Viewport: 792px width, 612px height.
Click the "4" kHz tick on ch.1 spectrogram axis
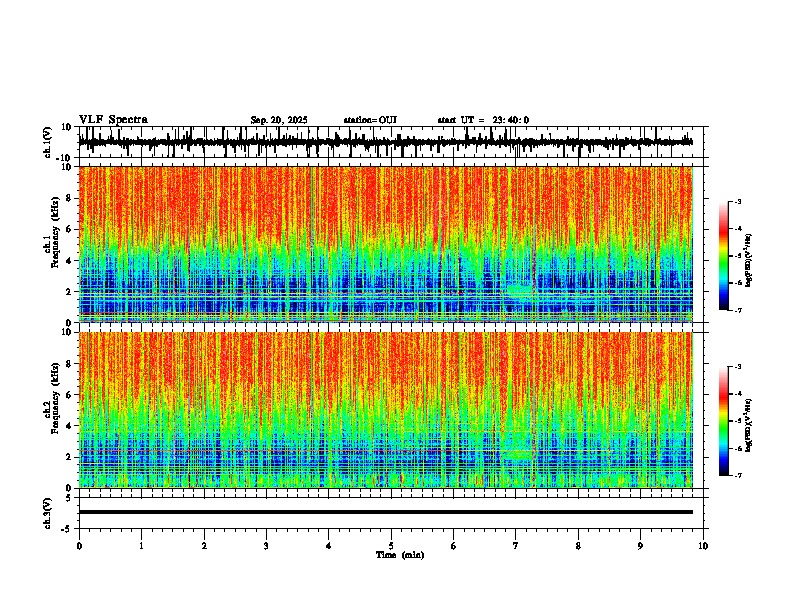(x=70, y=260)
